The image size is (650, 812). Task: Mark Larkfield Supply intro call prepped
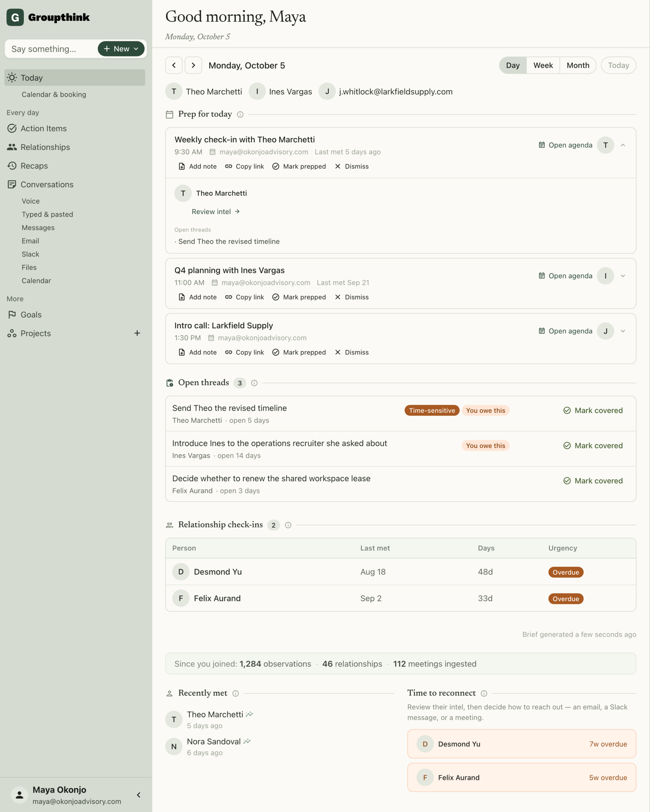[299, 352]
